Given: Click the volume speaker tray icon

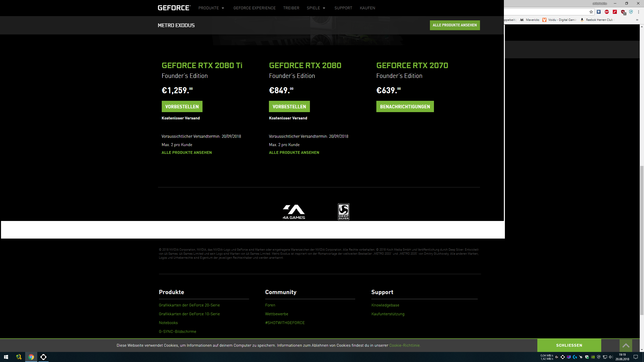Looking at the screenshot, I should [611, 357].
